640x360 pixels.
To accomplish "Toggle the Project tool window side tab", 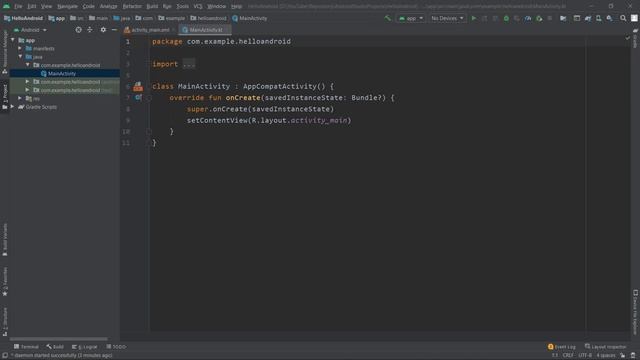I will click(5, 97).
